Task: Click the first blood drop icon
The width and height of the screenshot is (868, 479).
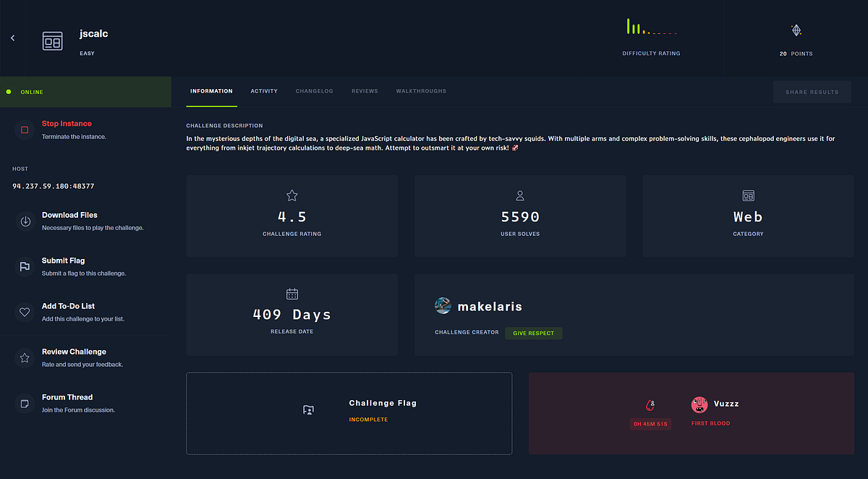Action: [x=650, y=404]
